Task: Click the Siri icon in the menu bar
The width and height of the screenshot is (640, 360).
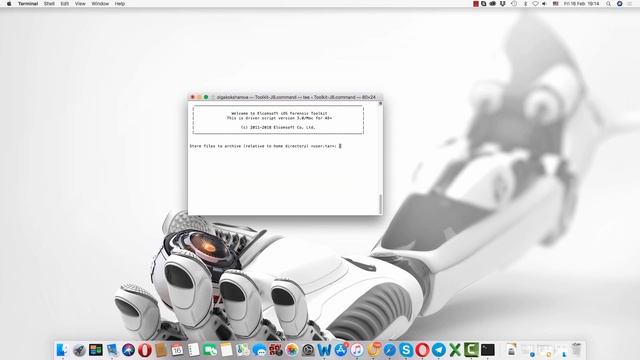Action: pos(619,4)
